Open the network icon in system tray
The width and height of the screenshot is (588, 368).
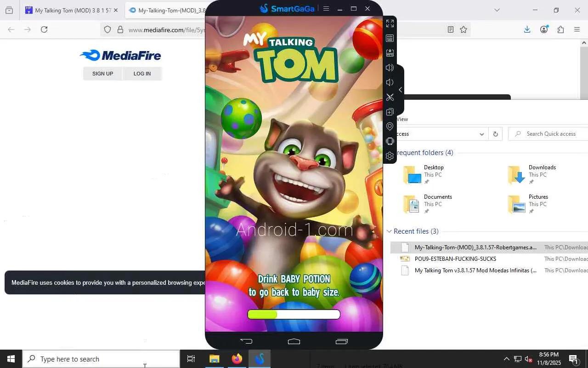(x=518, y=359)
